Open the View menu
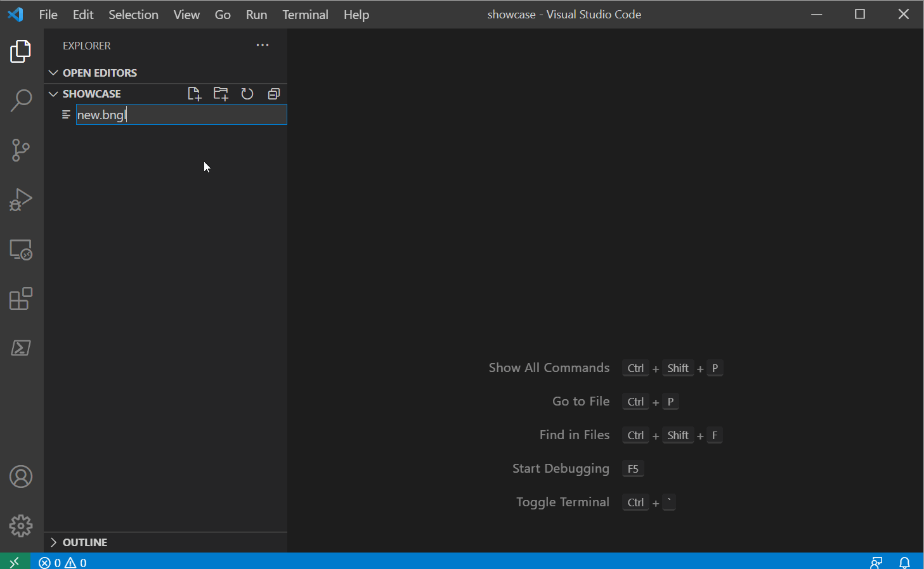Screen dimensions: 924x569 [186, 15]
